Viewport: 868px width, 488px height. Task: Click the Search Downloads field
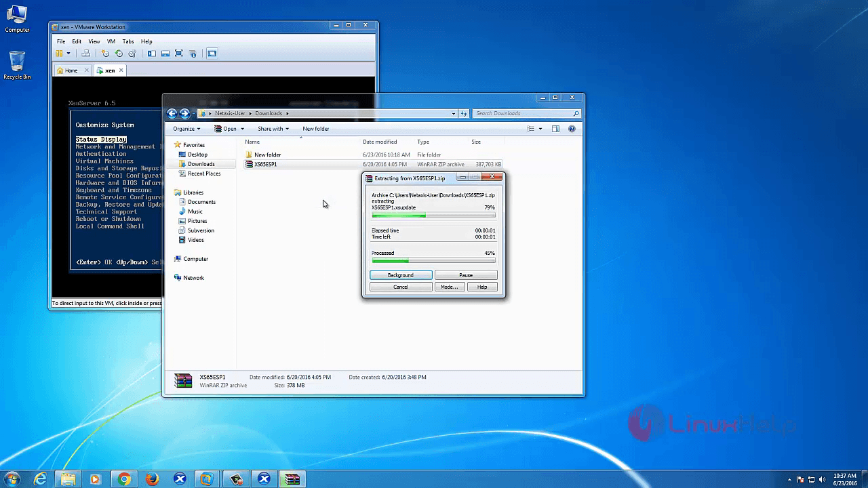[x=527, y=114]
